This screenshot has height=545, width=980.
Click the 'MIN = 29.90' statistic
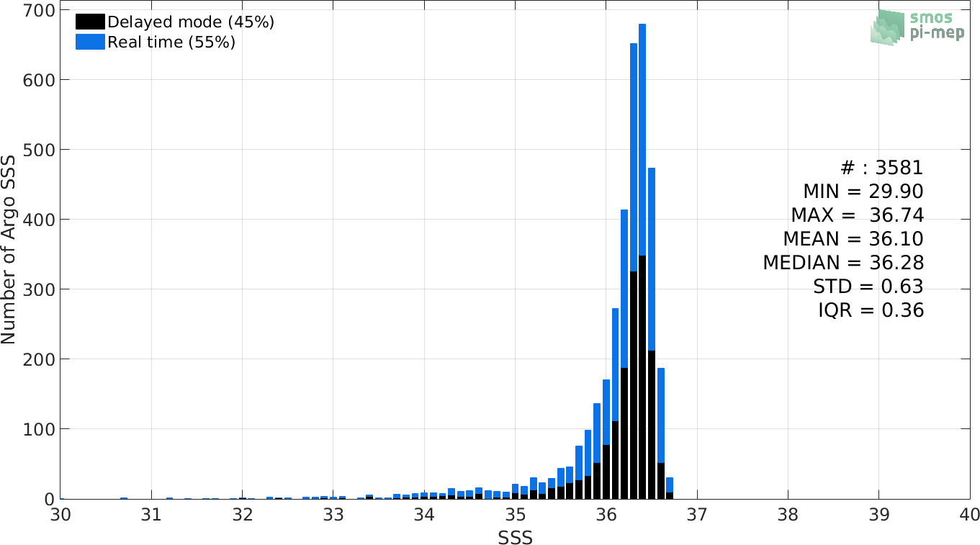pyautogui.click(x=863, y=192)
